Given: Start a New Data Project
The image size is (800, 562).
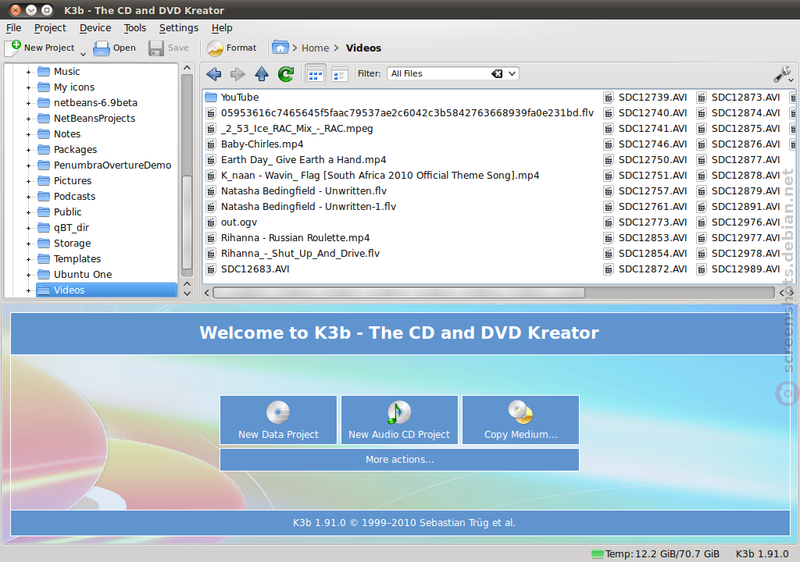Looking at the screenshot, I should (279, 420).
